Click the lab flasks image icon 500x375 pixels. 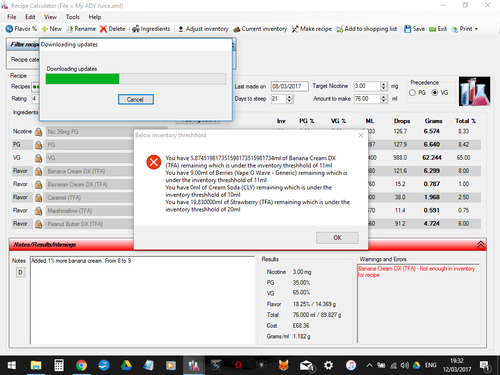[474, 91]
